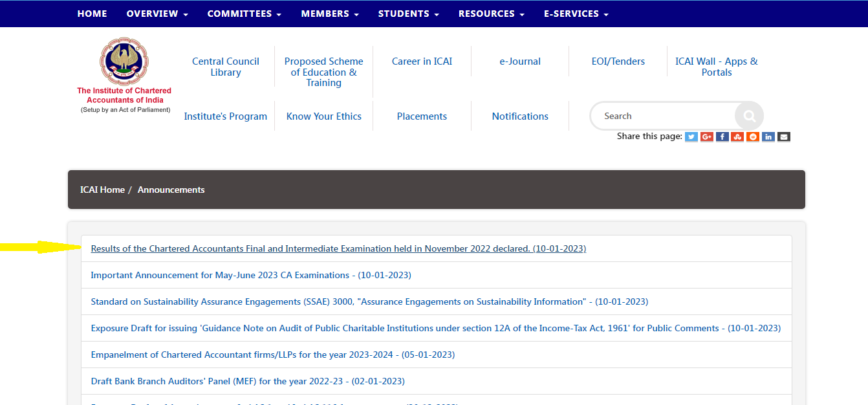Screen dimensions: 868x405
Task: Open Draft Bank Branch Auditors' Panel announcement
Action: tap(248, 381)
